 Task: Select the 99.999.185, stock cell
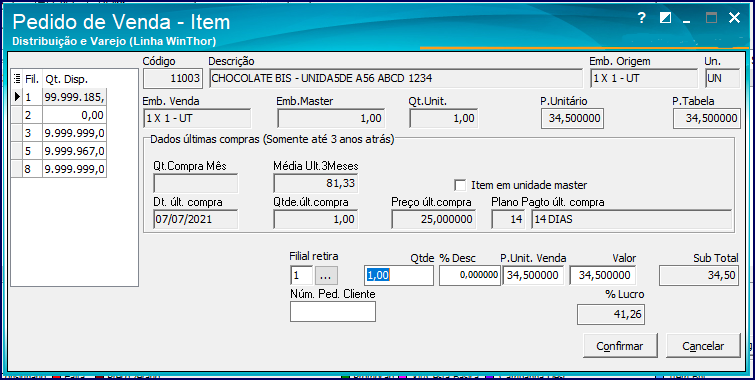click(x=75, y=97)
